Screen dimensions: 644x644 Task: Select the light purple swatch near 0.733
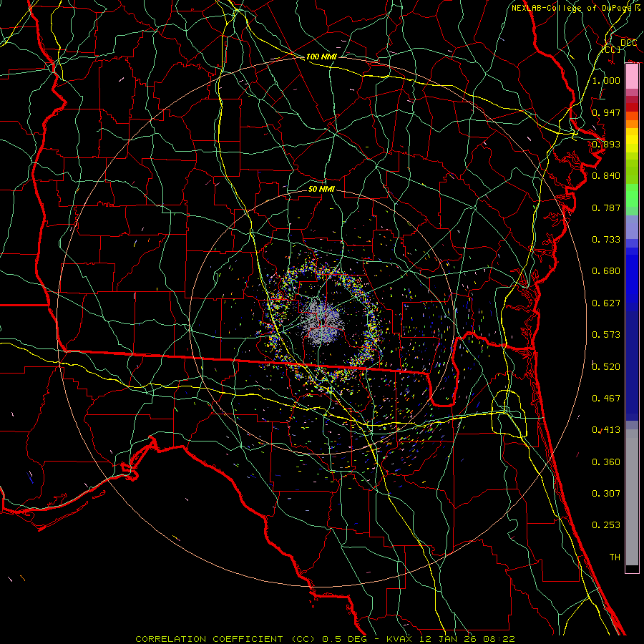point(631,228)
